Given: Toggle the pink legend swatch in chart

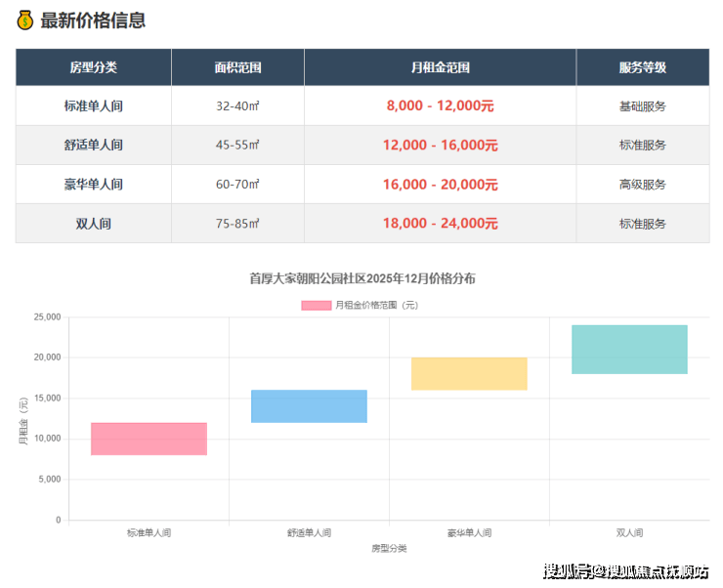Looking at the screenshot, I should pyautogui.click(x=316, y=305).
